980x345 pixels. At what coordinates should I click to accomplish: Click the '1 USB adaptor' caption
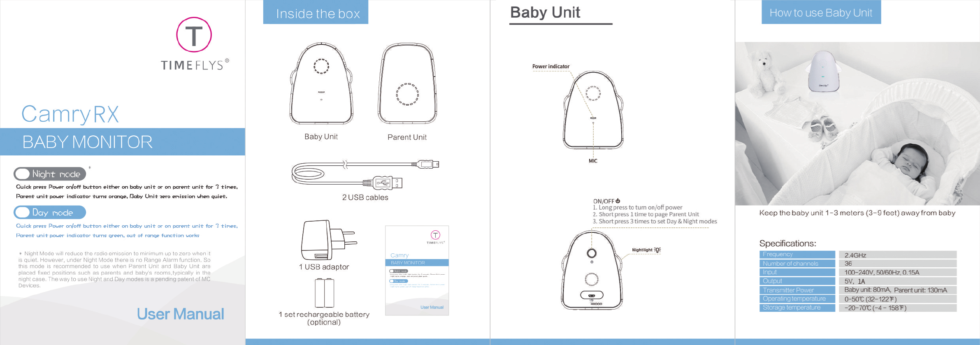[324, 267]
